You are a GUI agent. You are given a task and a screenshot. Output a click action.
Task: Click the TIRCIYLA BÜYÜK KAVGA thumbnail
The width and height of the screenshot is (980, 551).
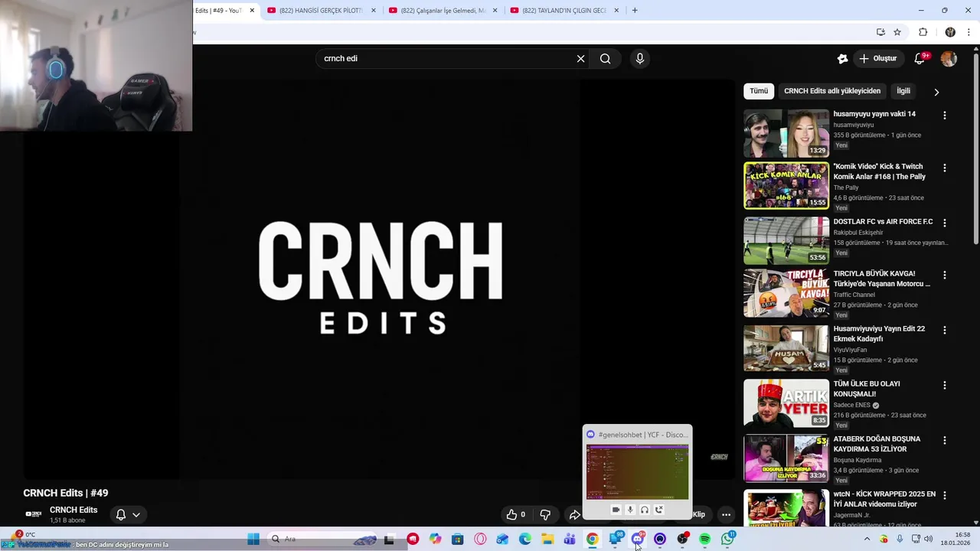[x=786, y=293]
